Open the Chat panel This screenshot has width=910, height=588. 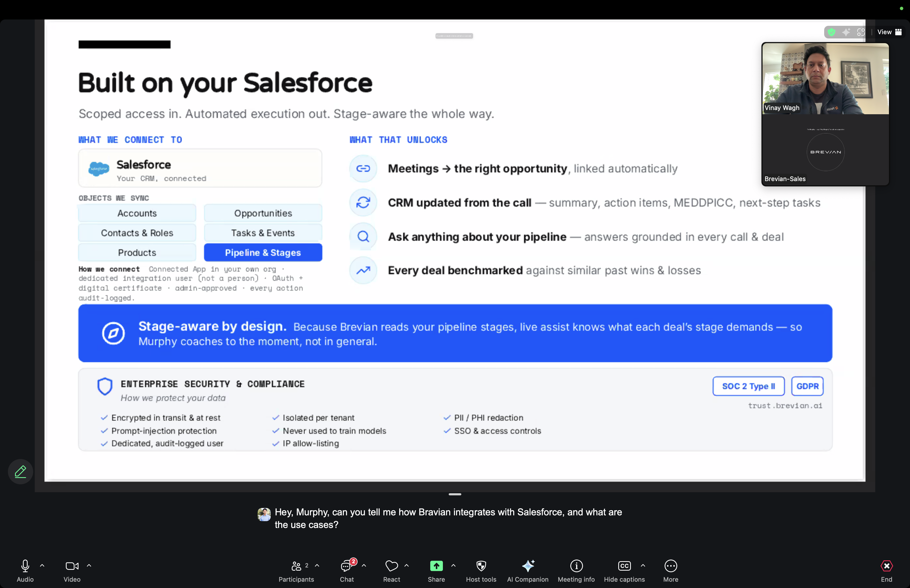pos(347,571)
